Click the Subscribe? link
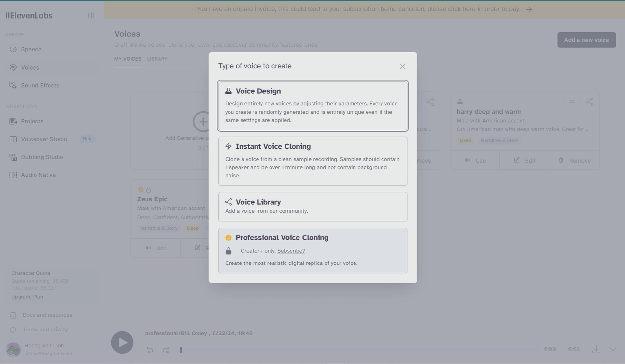Screen dimensions: 625x364 coord(291,251)
